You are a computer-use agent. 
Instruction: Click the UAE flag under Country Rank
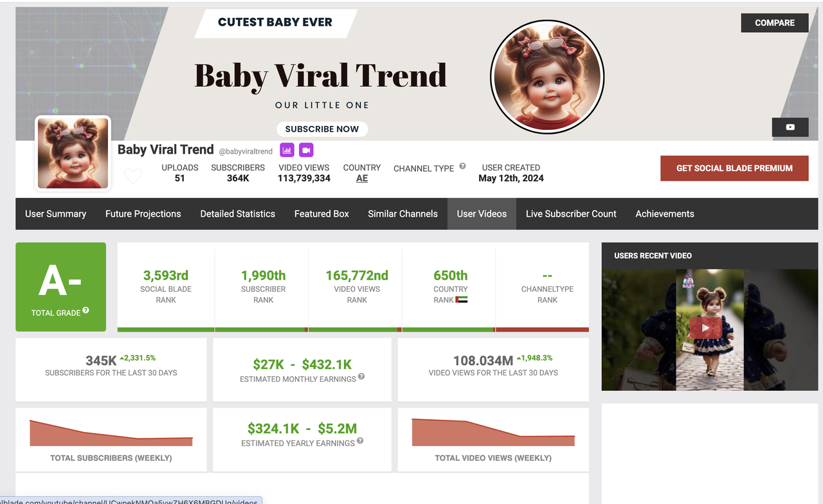click(462, 300)
